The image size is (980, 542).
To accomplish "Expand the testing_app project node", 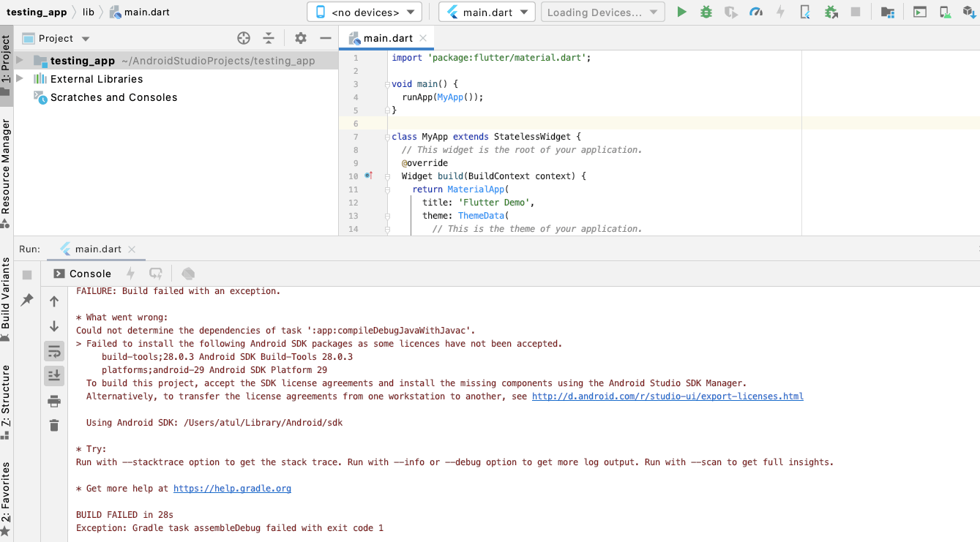I will tap(20, 61).
